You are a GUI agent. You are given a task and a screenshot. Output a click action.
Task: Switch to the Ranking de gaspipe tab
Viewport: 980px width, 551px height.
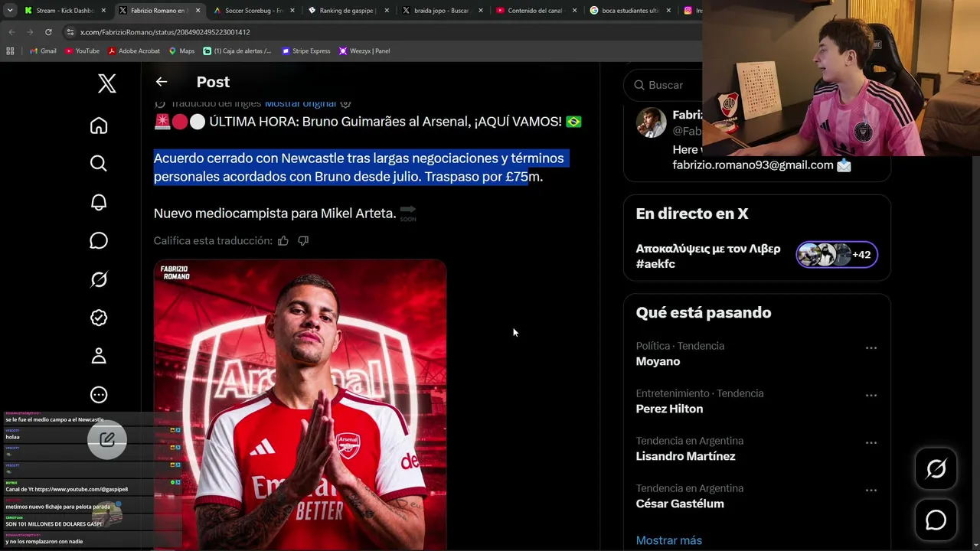point(348,11)
